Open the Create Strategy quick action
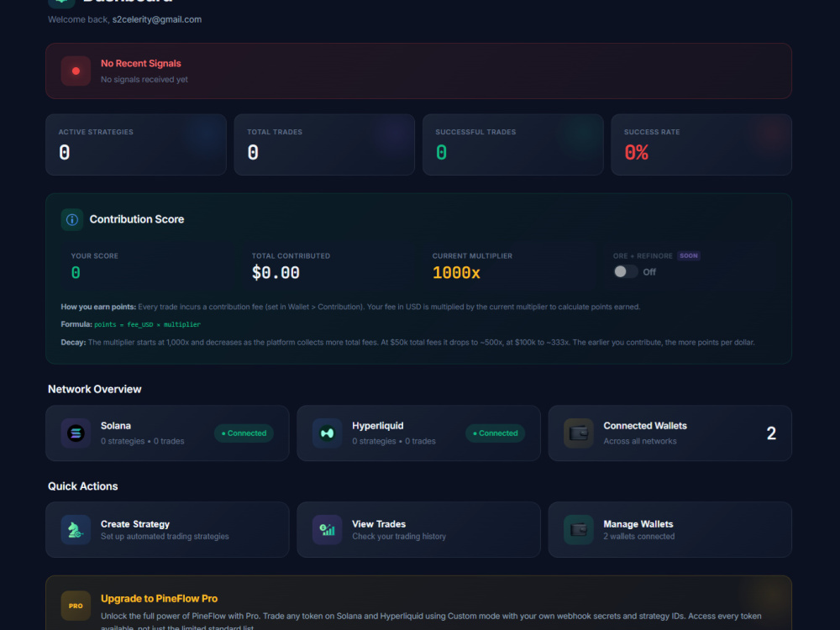This screenshot has height=630, width=840. click(x=167, y=530)
